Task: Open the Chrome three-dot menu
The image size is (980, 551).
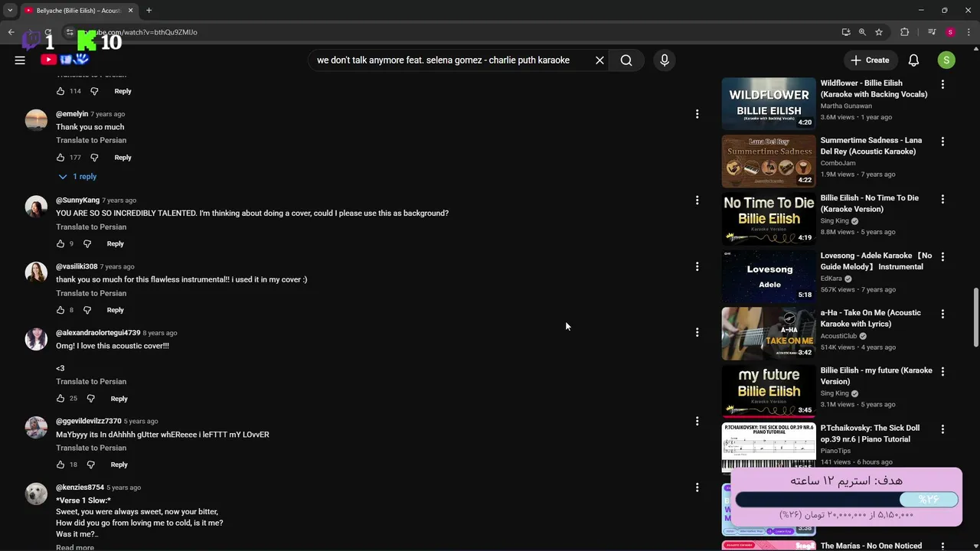Action: click(969, 32)
